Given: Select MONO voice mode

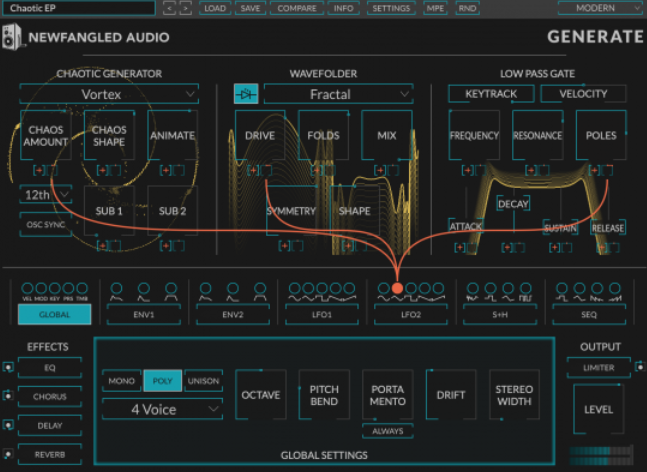Looking at the screenshot, I should (x=122, y=381).
